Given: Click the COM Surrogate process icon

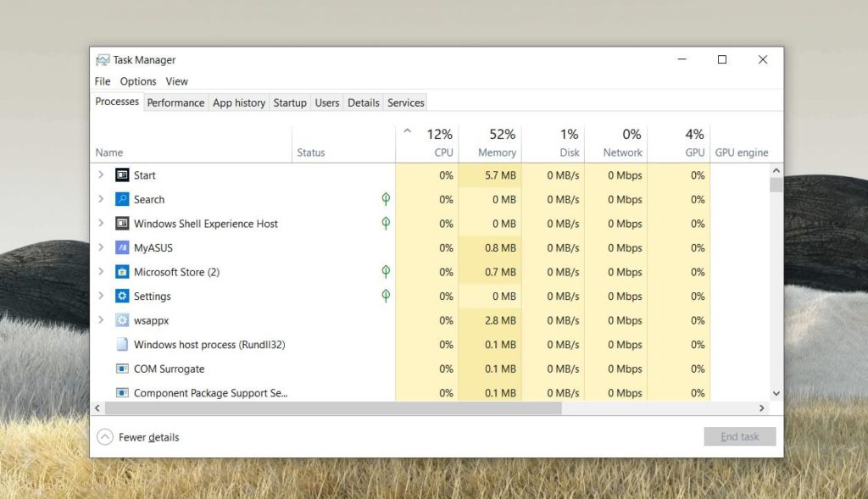Looking at the screenshot, I should click(120, 369).
